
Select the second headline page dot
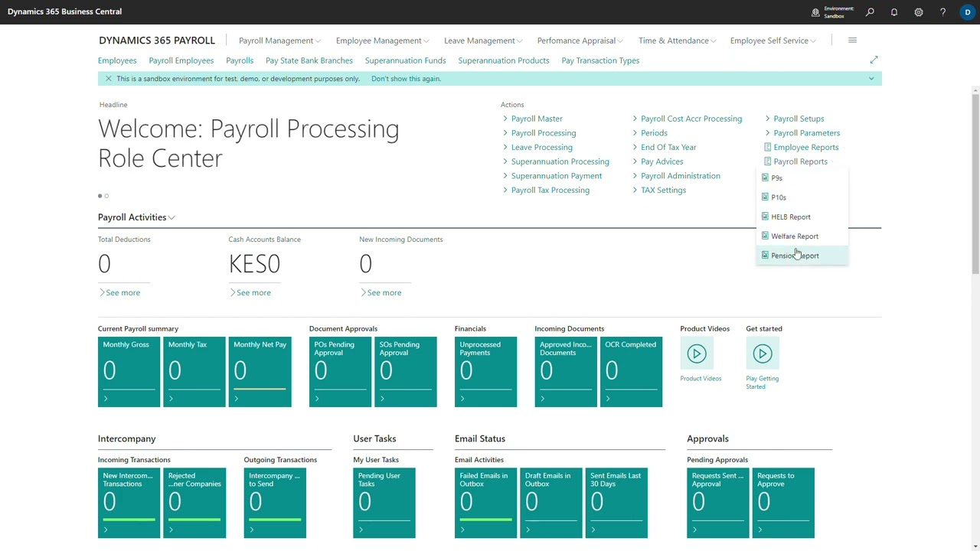click(106, 196)
